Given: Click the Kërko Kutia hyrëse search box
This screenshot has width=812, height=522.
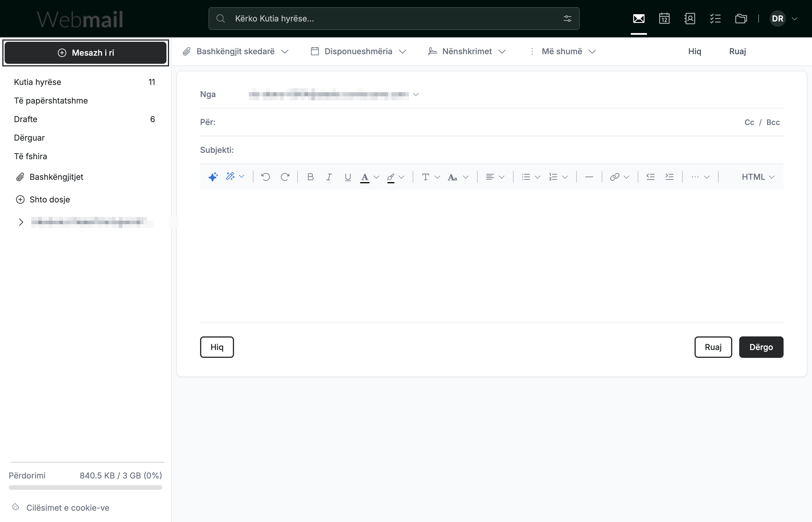Looking at the screenshot, I should click(x=394, y=19).
